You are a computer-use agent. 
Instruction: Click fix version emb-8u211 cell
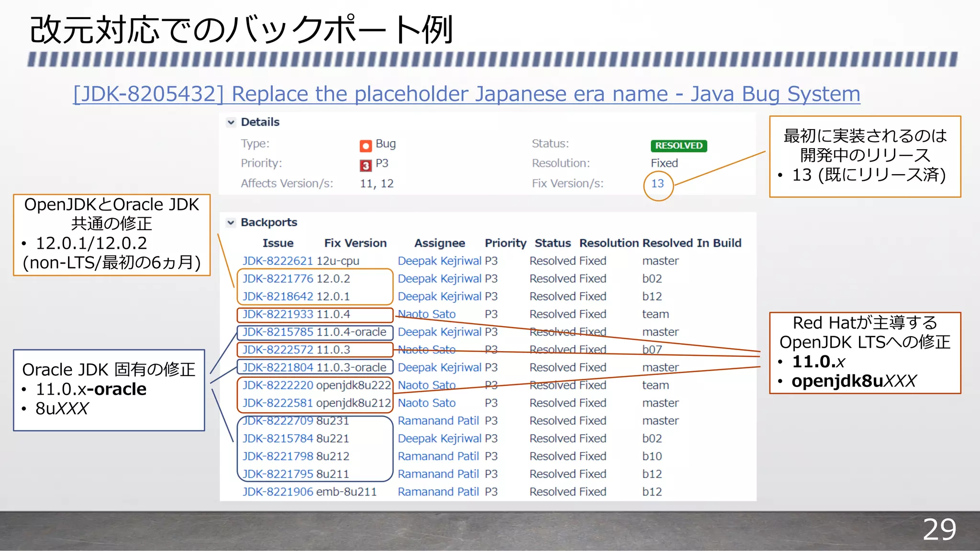[x=346, y=492]
